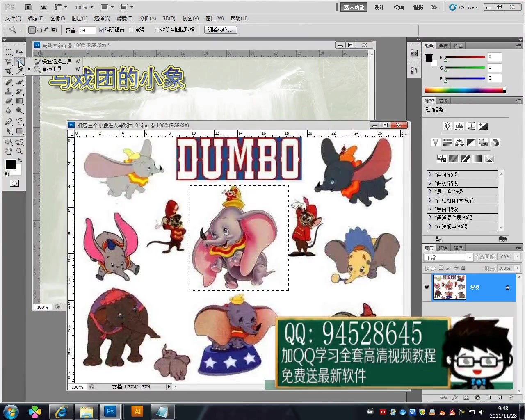Add a Brightness/Contrast adjustment icon
The width and height of the screenshot is (525, 420).
[447, 126]
